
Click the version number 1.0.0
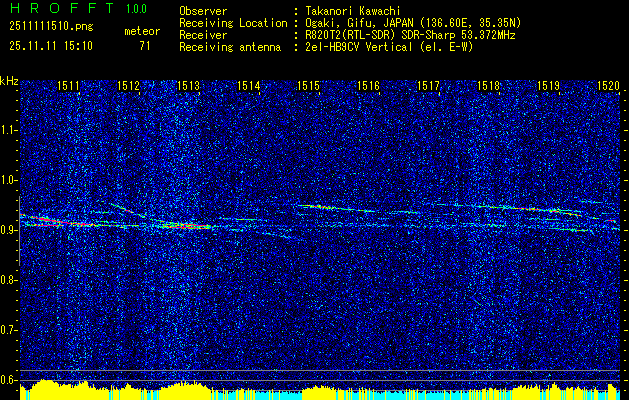coord(136,9)
